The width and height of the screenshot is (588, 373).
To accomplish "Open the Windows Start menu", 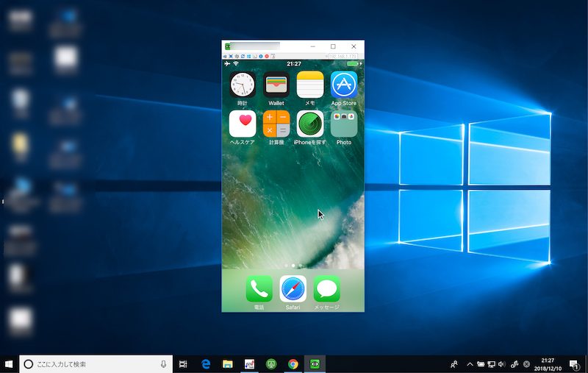I will [x=9, y=364].
